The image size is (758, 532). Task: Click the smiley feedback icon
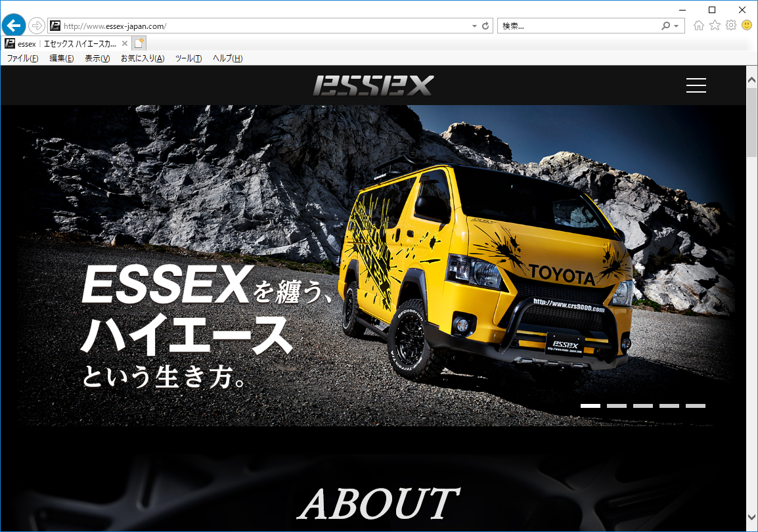pyautogui.click(x=747, y=25)
